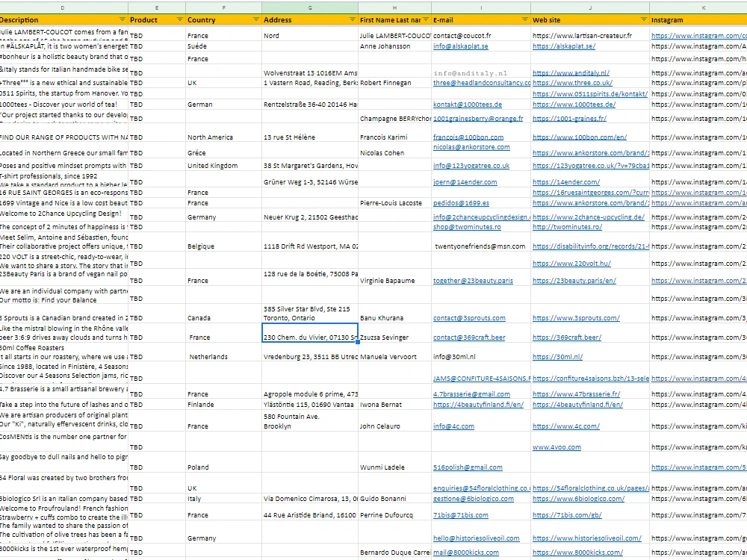
Task: Open the Country column filter dropdown
Action: [255, 19]
